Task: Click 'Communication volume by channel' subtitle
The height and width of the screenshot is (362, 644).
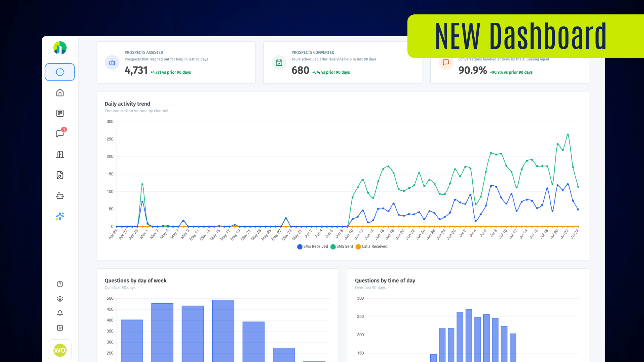Action: click(x=136, y=111)
